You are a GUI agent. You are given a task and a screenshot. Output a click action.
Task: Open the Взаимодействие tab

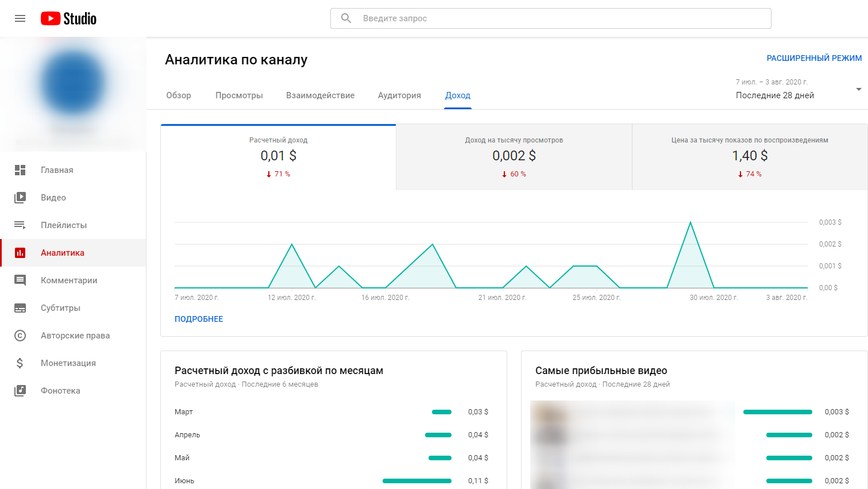pyautogui.click(x=321, y=95)
